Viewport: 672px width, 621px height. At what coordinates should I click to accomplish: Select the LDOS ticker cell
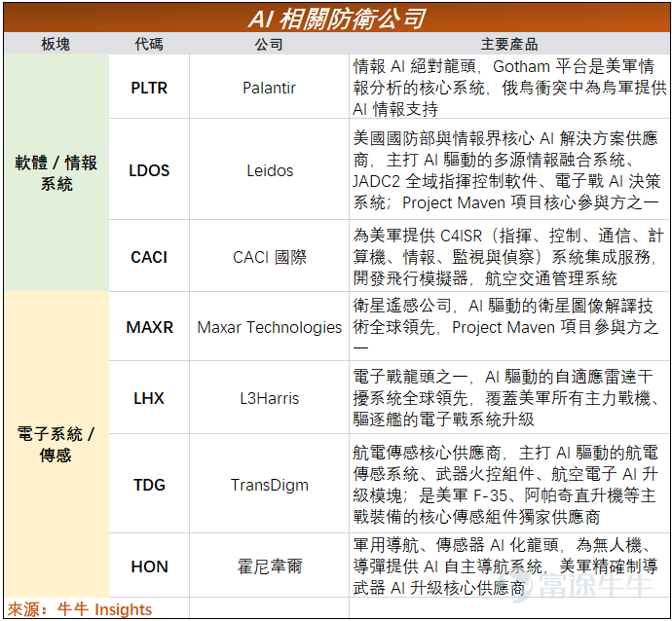point(149,170)
